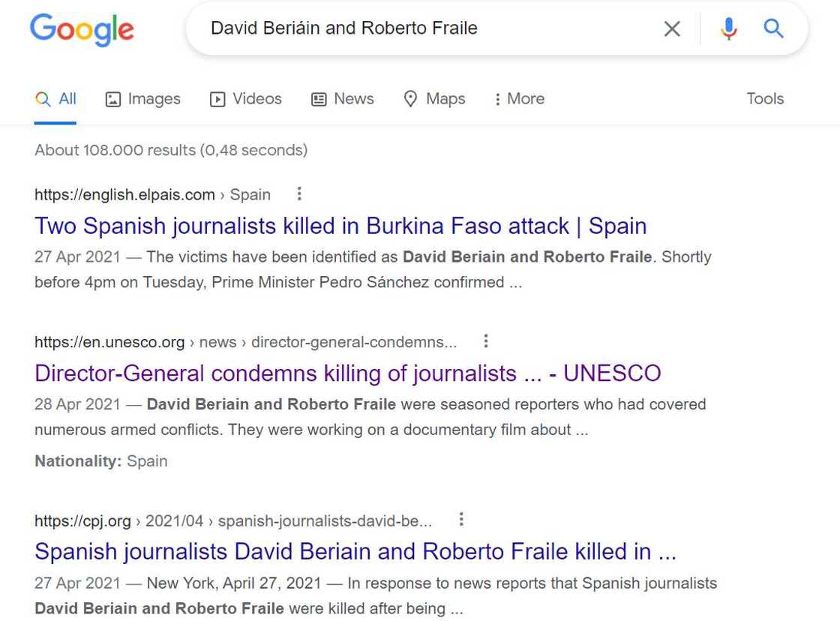Click the english.elpais.com URL breadcrumb

click(x=124, y=195)
